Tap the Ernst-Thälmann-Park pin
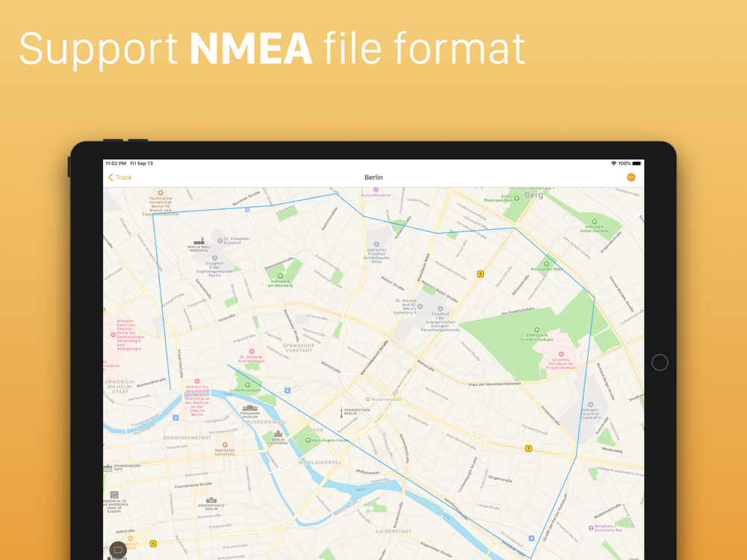This screenshot has width=747, height=560. (x=516, y=198)
